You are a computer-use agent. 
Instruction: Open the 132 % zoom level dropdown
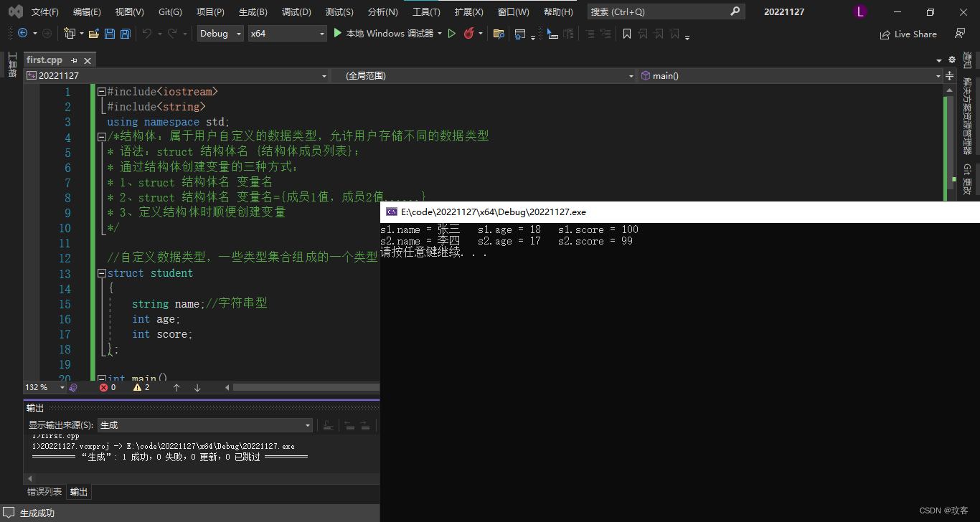[x=44, y=387]
